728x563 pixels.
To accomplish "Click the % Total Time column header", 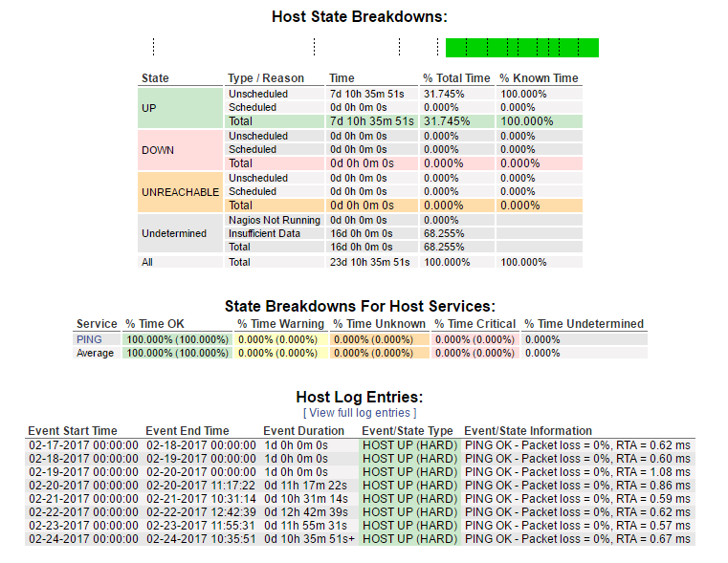I will point(456,78).
